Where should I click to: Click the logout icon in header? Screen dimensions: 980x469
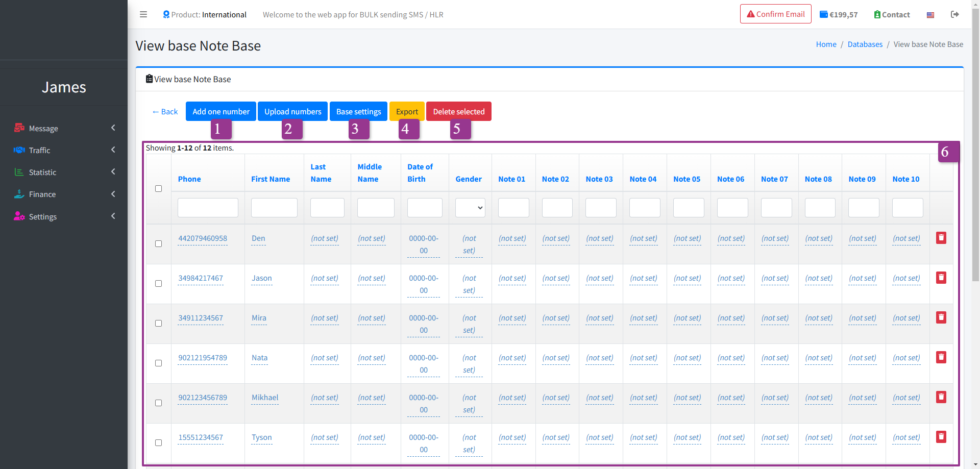click(954, 14)
